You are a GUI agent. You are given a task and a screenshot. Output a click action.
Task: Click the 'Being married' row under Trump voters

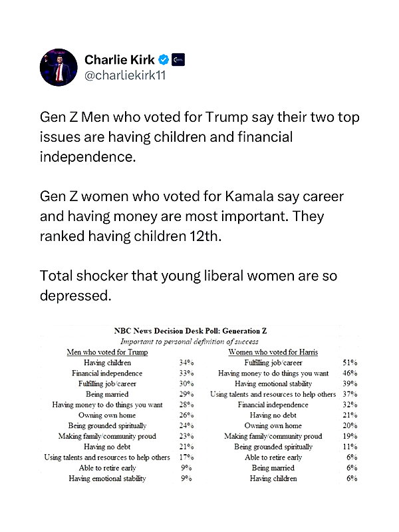click(x=123, y=394)
